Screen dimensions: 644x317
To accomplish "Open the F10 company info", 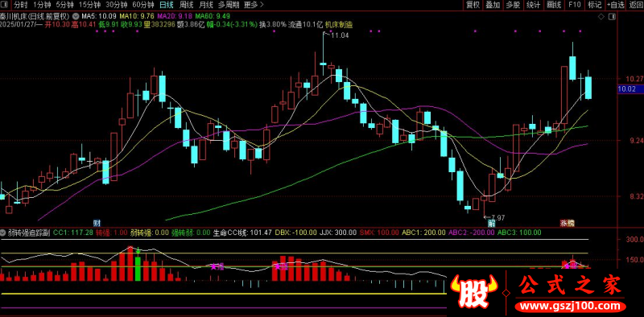I will [x=575, y=5].
